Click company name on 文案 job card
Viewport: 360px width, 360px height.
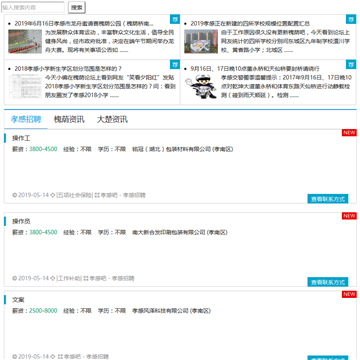(x=172, y=311)
